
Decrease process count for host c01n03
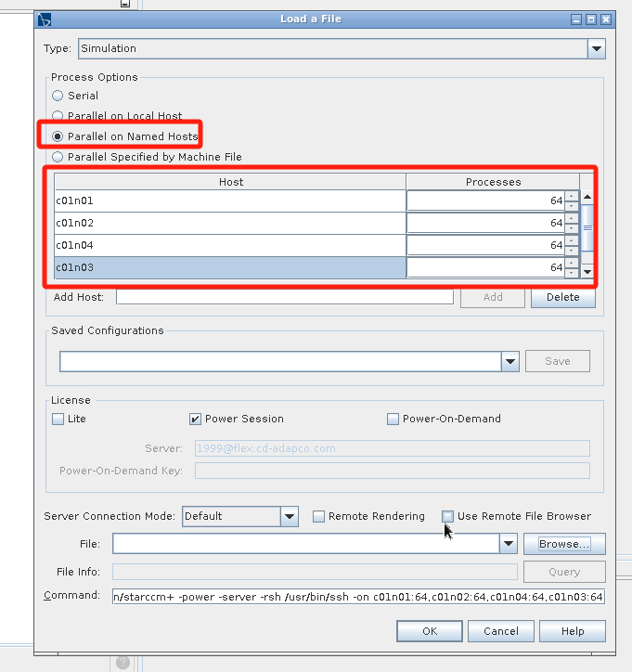pos(571,273)
